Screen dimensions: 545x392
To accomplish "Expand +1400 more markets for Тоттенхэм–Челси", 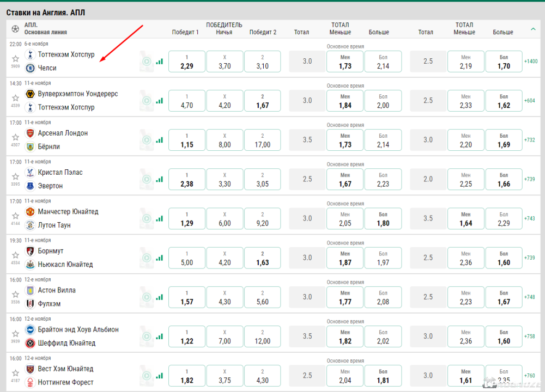I will point(531,62).
